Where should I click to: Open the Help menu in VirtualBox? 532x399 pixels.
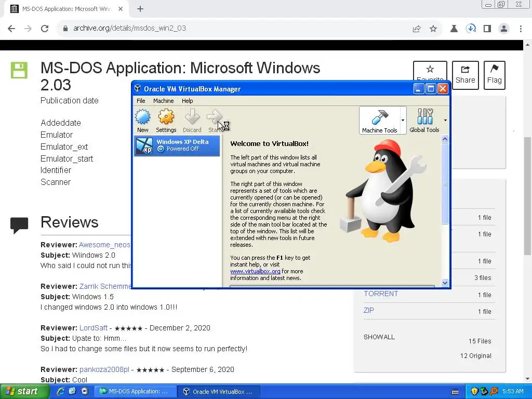pos(187,101)
